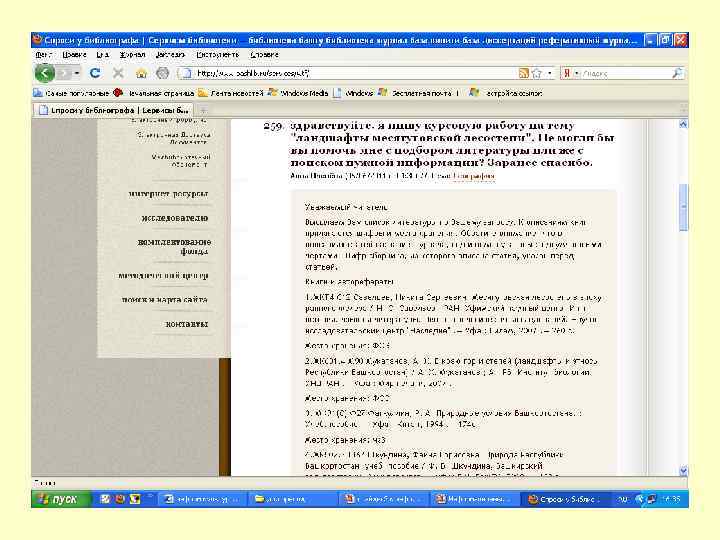Open the Yandex search engine selector
Image resolution: width=720 pixels, height=540 pixels.
(x=571, y=73)
